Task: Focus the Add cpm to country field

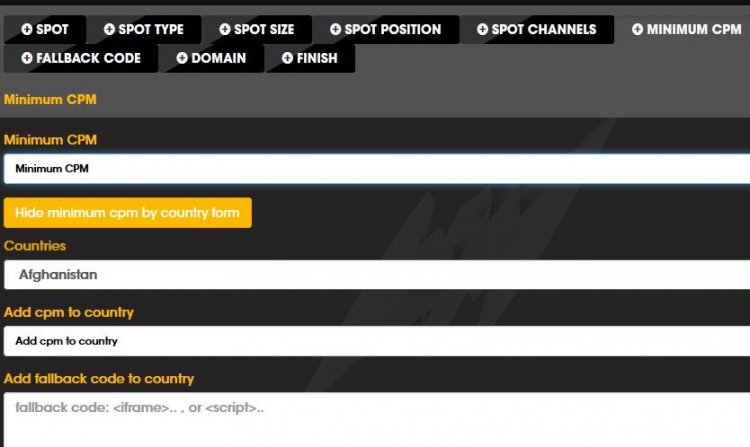Action: (x=377, y=341)
